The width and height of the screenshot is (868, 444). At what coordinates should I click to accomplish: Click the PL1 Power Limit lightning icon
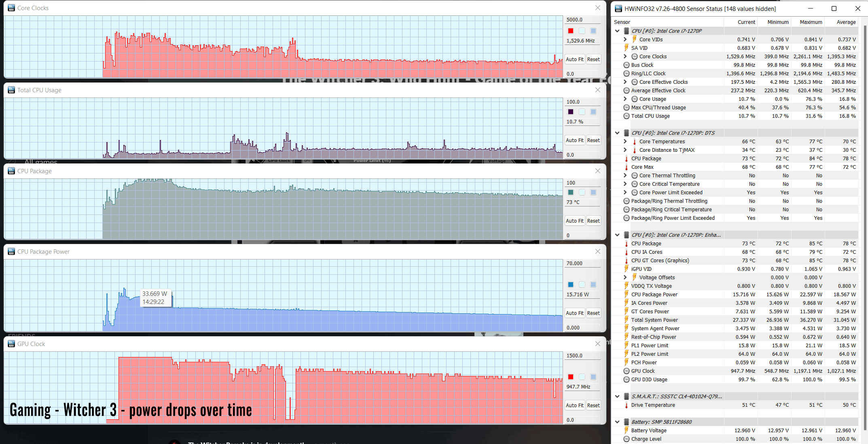click(627, 345)
